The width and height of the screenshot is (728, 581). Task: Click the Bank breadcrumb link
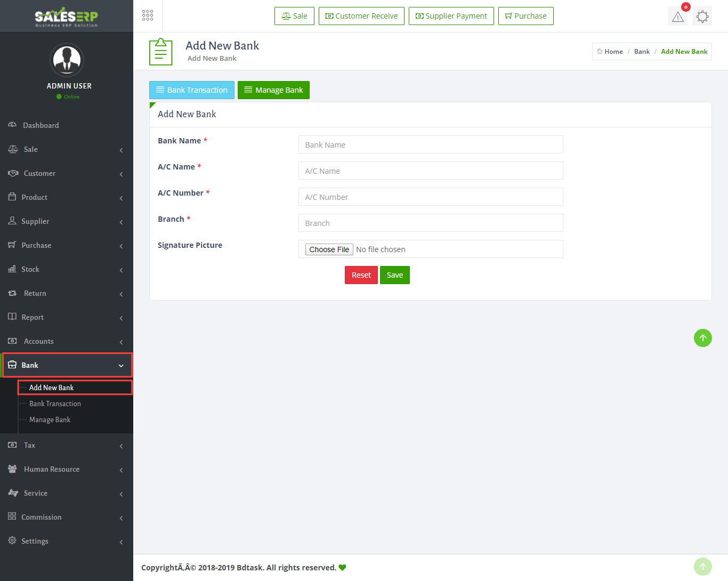(642, 52)
